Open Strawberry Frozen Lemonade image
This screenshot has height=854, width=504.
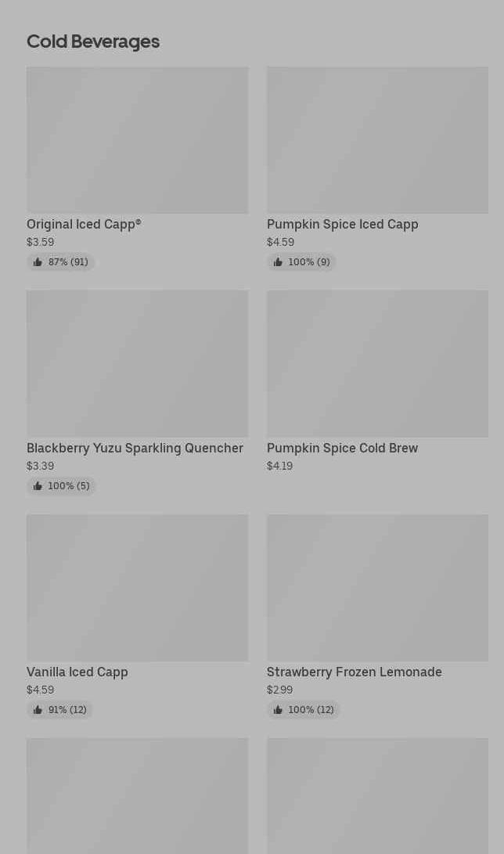[x=377, y=588]
